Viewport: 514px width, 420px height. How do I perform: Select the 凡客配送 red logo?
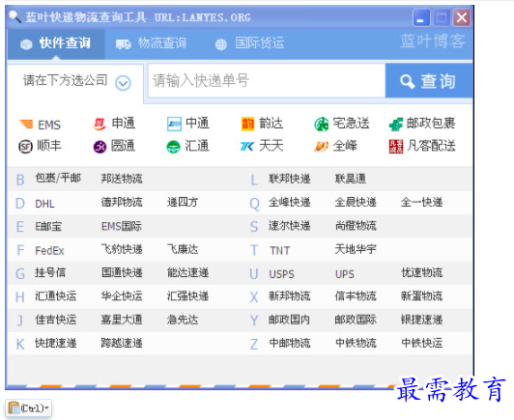[396, 147]
